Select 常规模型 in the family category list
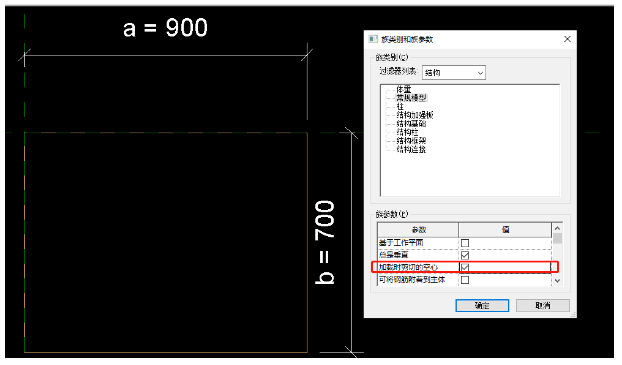The image size is (622, 365). tap(411, 98)
